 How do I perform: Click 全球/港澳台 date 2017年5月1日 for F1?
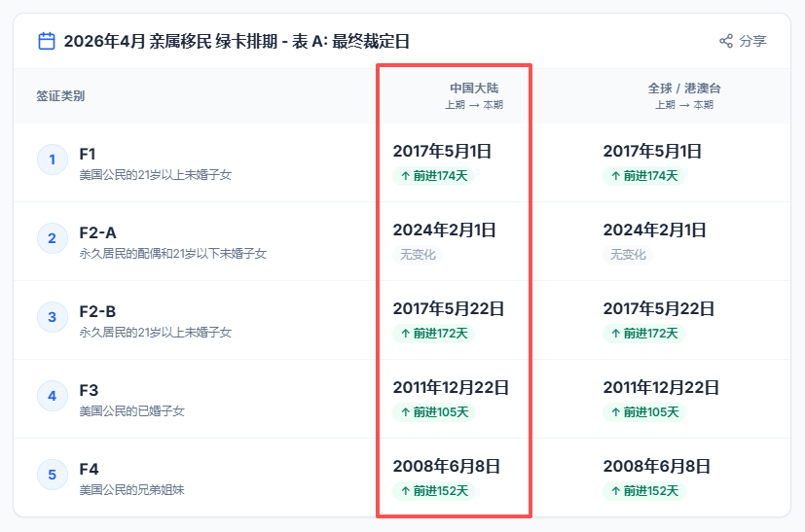(652, 152)
